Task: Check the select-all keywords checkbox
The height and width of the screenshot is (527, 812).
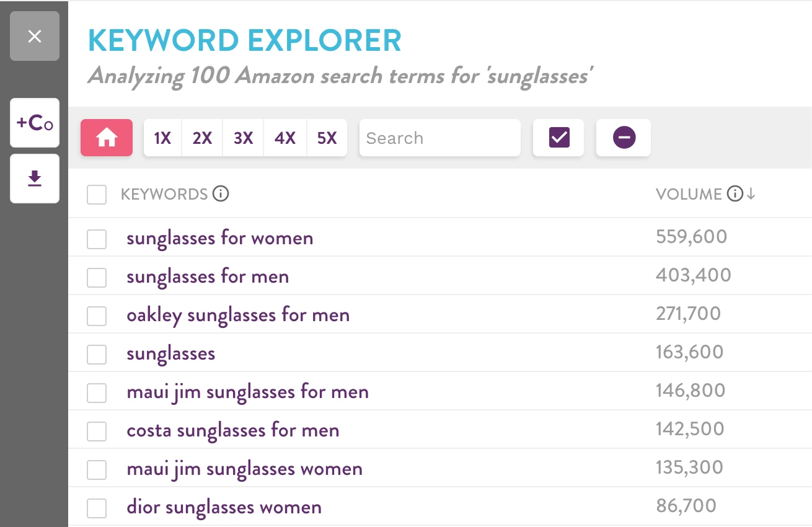Action: coord(97,194)
